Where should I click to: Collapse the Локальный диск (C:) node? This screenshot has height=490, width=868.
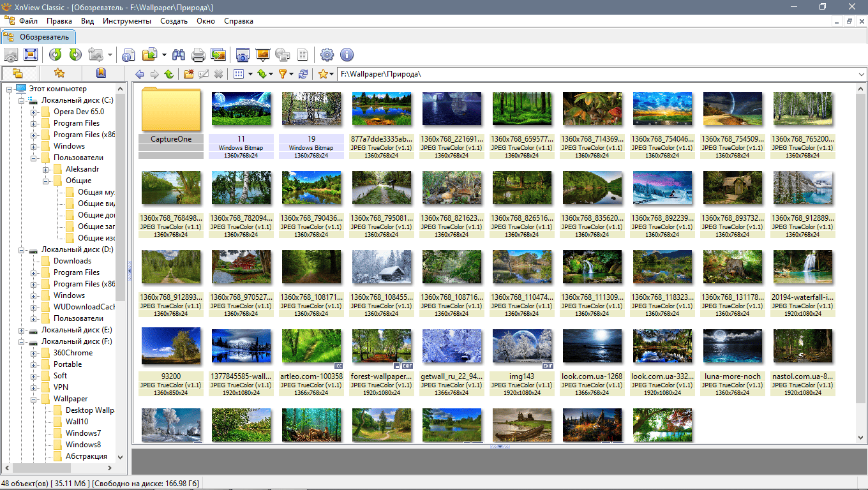pyautogui.click(x=21, y=101)
